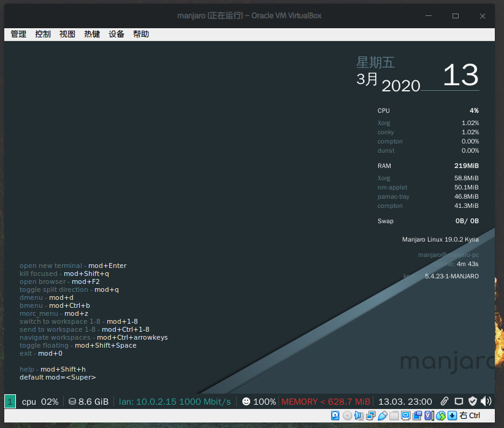Screen dimensions: 504x428
Task: Click the cpu 02% bar entry
Action: (40, 402)
